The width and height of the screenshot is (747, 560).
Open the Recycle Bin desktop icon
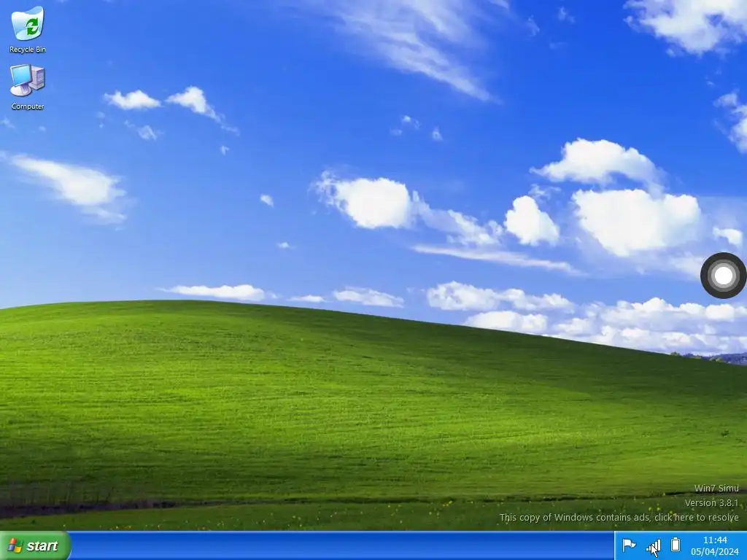coord(28,29)
